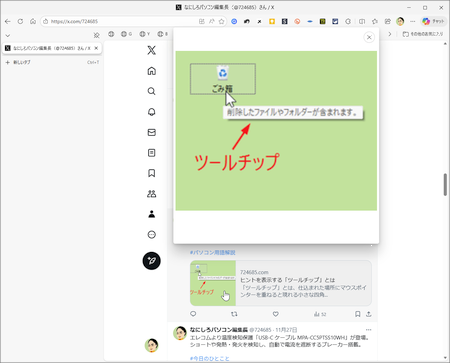The width and height of the screenshot is (450, 363).
Task: Open Messages envelope in X sidebar
Action: pyautogui.click(x=152, y=132)
